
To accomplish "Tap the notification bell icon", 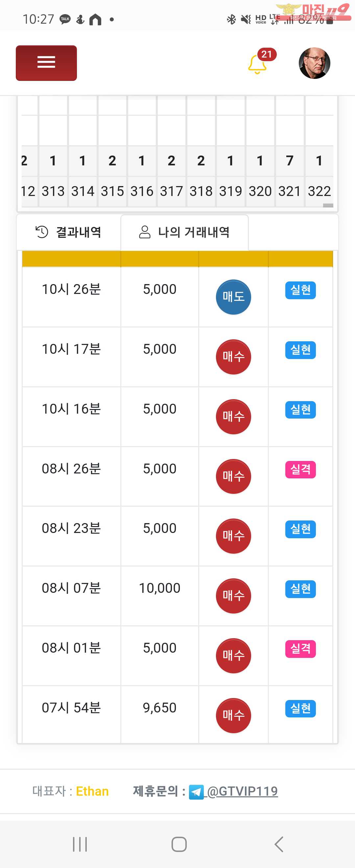I will pos(257,63).
